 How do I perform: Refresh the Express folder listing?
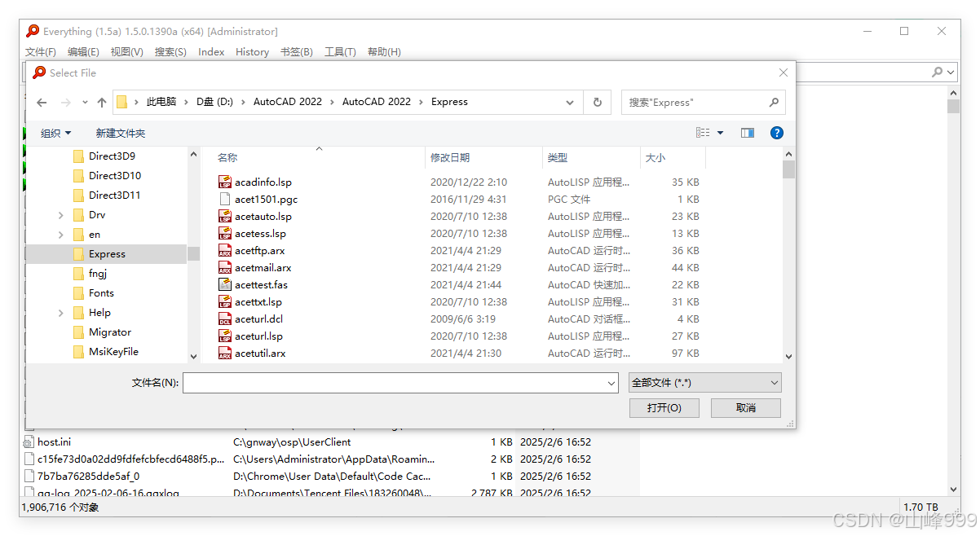click(598, 103)
